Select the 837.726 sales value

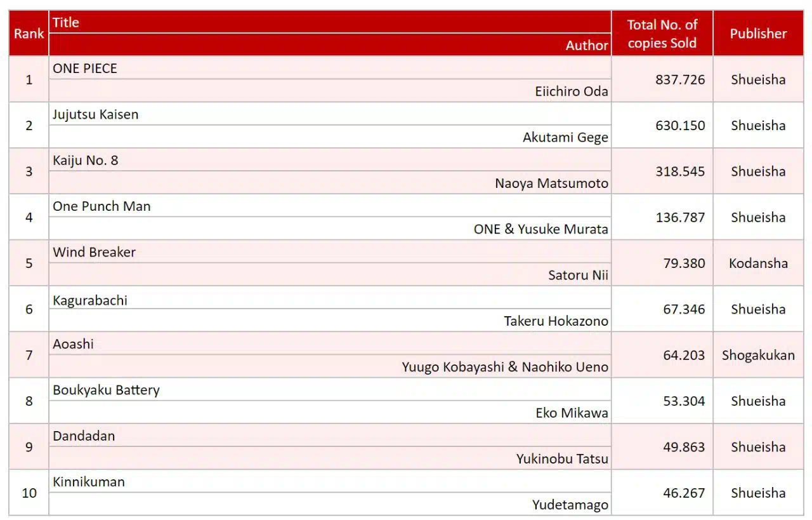680,79
